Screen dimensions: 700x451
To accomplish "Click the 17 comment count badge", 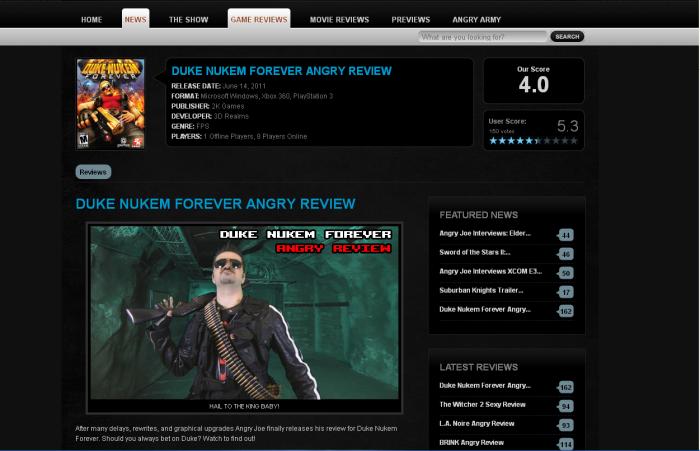I will pyautogui.click(x=566, y=292).
